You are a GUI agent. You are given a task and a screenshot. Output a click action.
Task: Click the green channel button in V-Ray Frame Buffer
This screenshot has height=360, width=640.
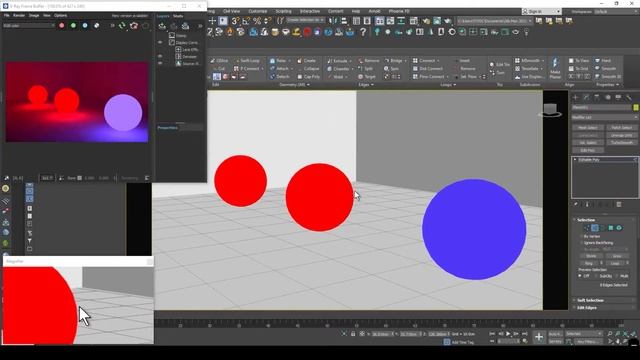pyautogui.click(x=73, y=25)
